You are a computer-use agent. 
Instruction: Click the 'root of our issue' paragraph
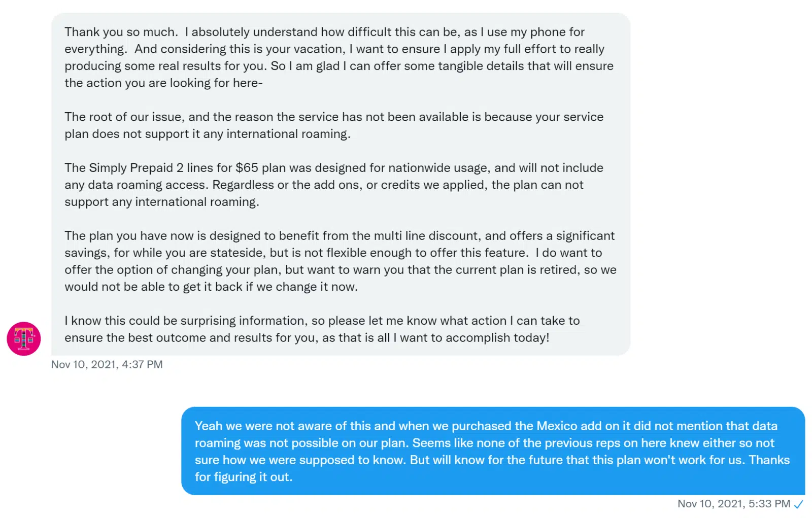click(x=334, y=125)
